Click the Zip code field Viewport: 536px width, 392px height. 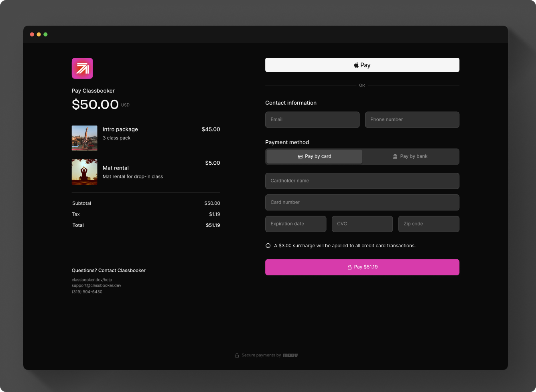(x=429, y=224)
